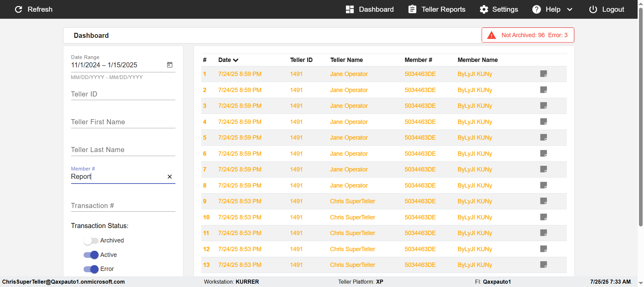Click ByLyJI KUNy in row 4
This screenshot has width=644, height=287.
click(x=475, y=122)
